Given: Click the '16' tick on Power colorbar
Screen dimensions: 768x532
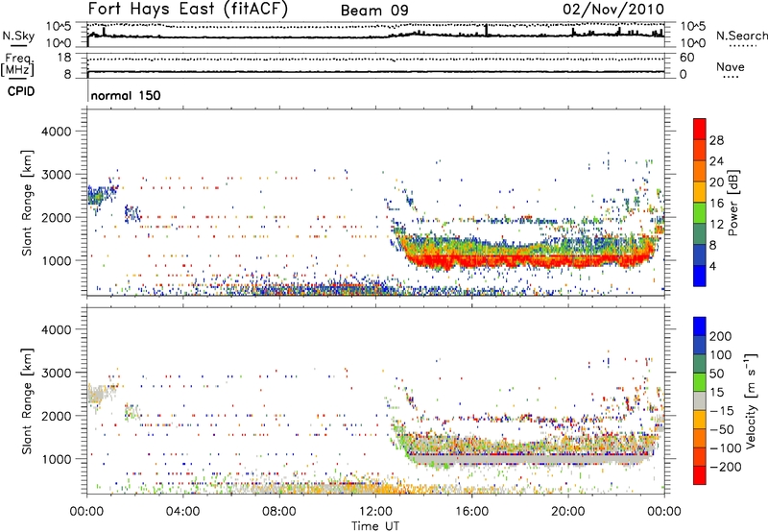Looking at the screenshot, I should click(x=716, y=204).
